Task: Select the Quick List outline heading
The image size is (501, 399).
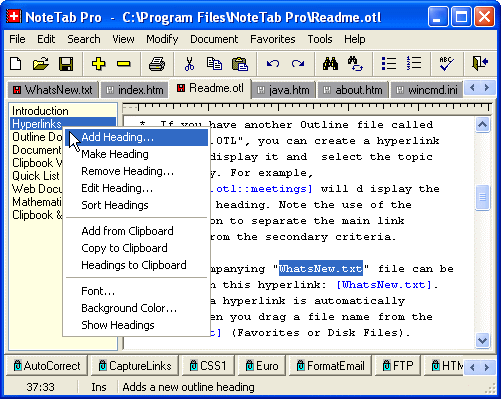Action: point(36,176)
